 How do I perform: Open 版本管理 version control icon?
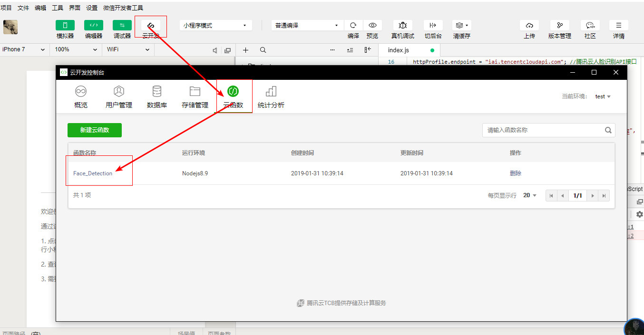(559, 25)
